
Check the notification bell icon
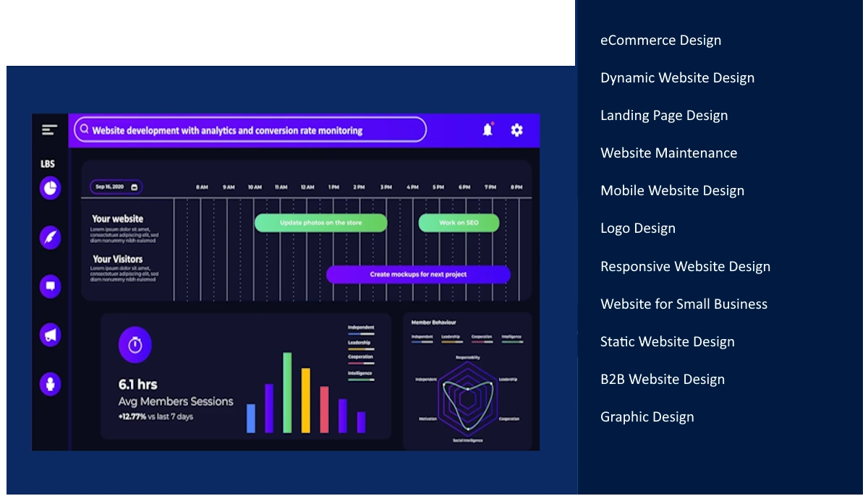(x=488, y=130)
